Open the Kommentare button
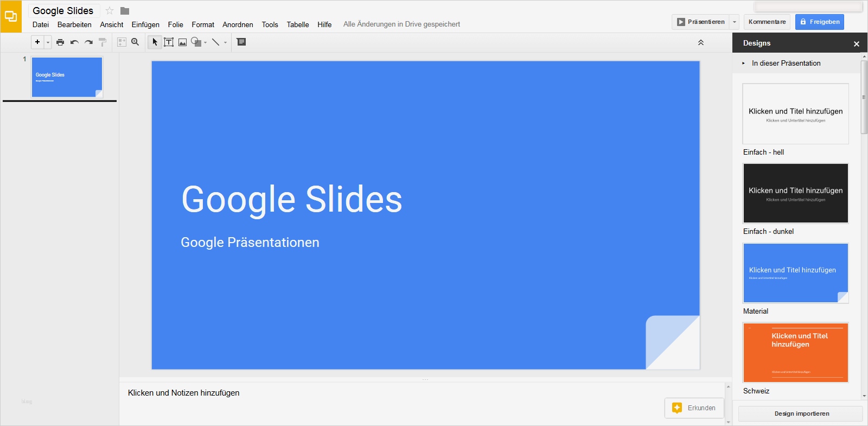The width and height of the screenshot is (868, 426). (767, 22)
